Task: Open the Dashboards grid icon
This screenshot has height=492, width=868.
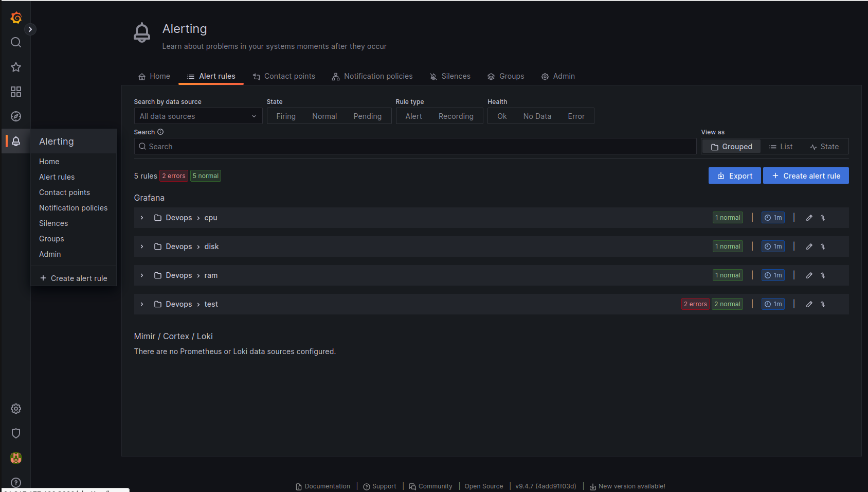Action: click(16, 92)
